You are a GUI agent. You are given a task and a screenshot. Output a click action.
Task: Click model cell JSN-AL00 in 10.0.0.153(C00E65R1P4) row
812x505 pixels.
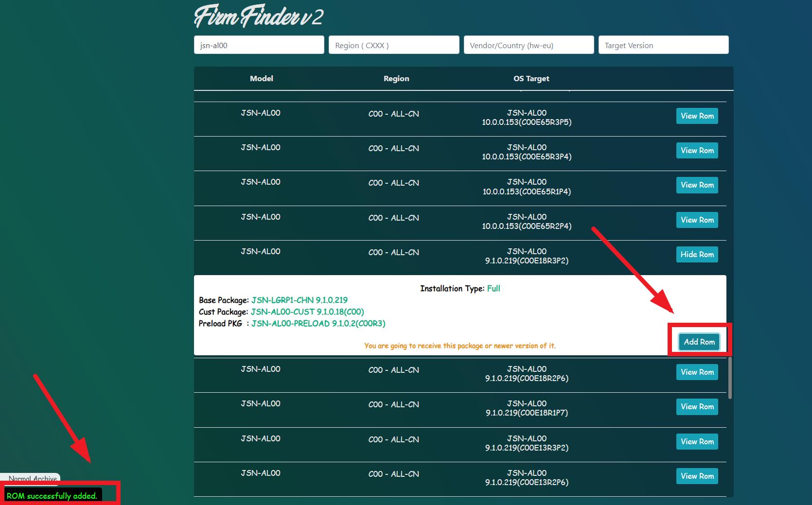(x=261, y=182)
